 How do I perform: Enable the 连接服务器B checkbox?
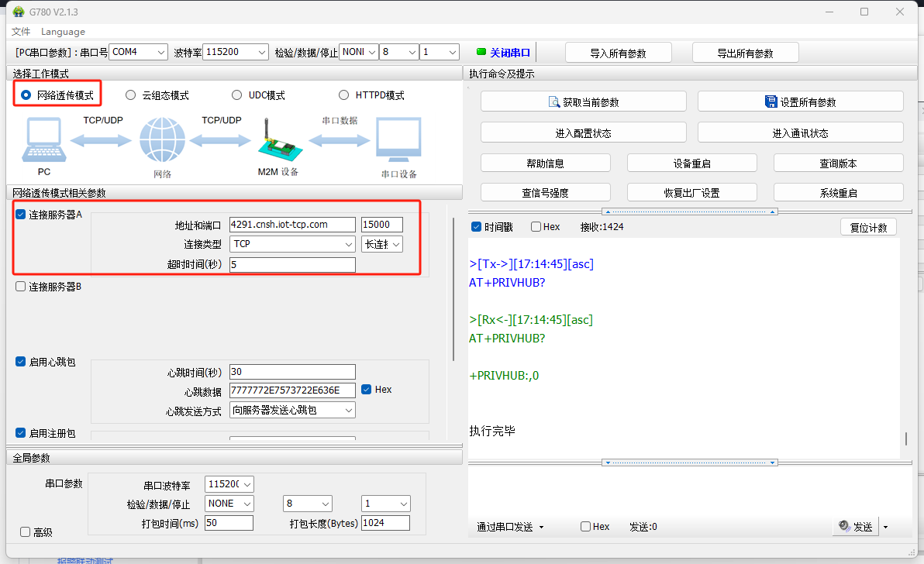tap(21, 287)
